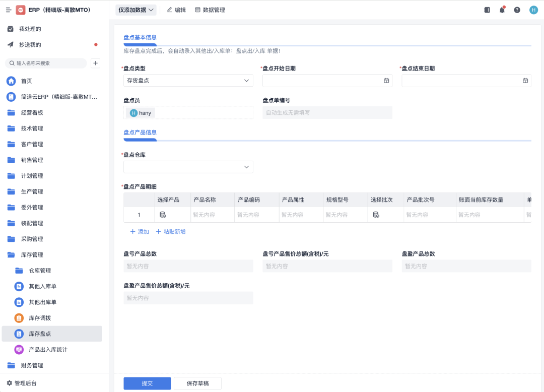Expand the 生产管理 folder
The image size is (544, 392).
pyautogui.click(x=52, y=191)
